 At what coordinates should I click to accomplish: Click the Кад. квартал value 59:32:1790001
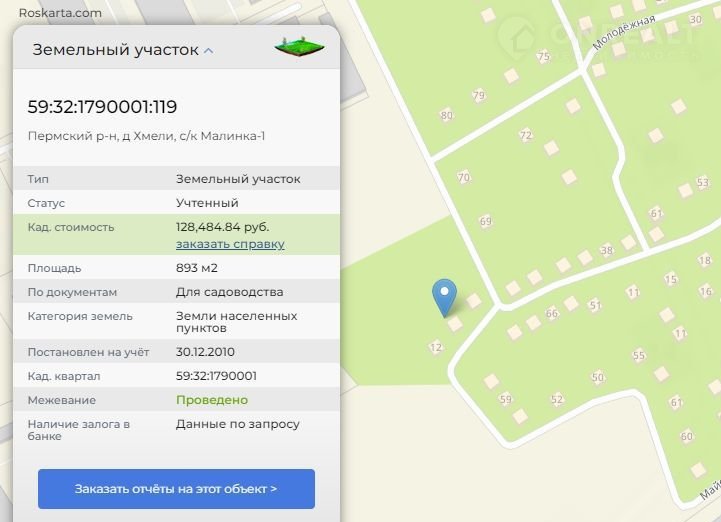pos(216,376)
